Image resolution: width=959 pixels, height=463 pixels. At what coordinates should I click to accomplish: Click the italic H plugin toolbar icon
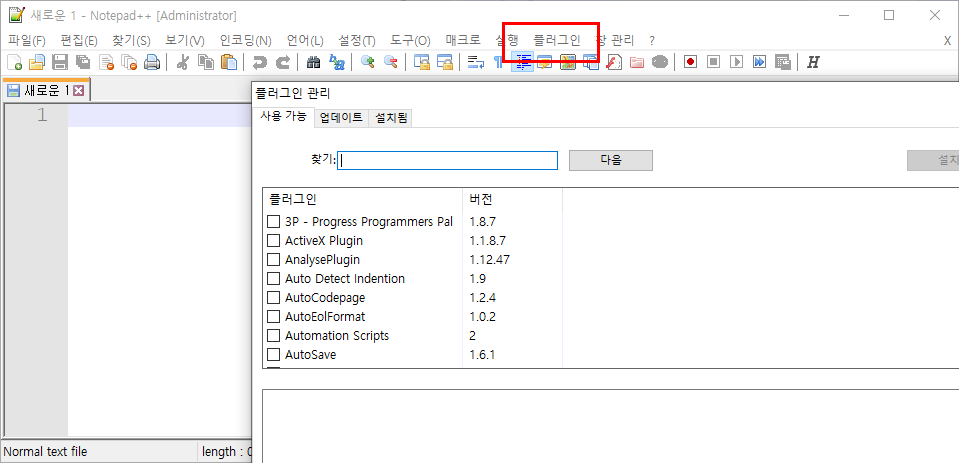coord(813,62)
